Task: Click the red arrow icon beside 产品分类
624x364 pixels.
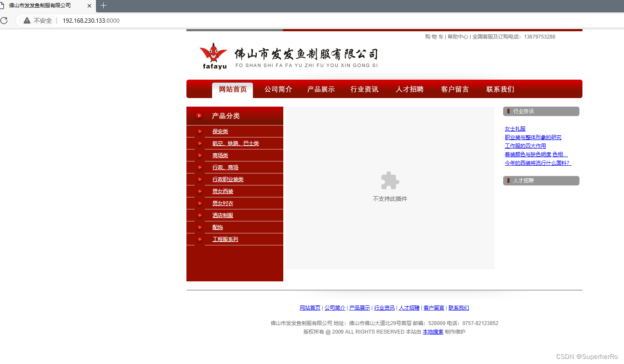Action: pos(199,116)
